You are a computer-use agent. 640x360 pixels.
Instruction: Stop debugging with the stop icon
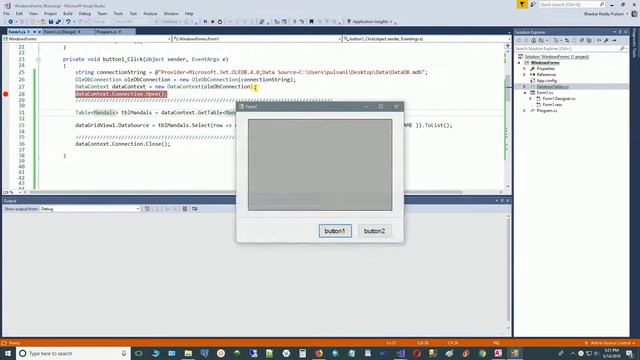213,22
